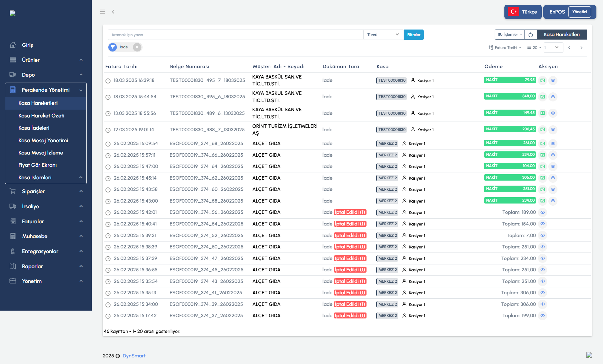This screenshot has height=364, width=603.
Task: Open the DynSmart footer link
Action: click(134, 356)
